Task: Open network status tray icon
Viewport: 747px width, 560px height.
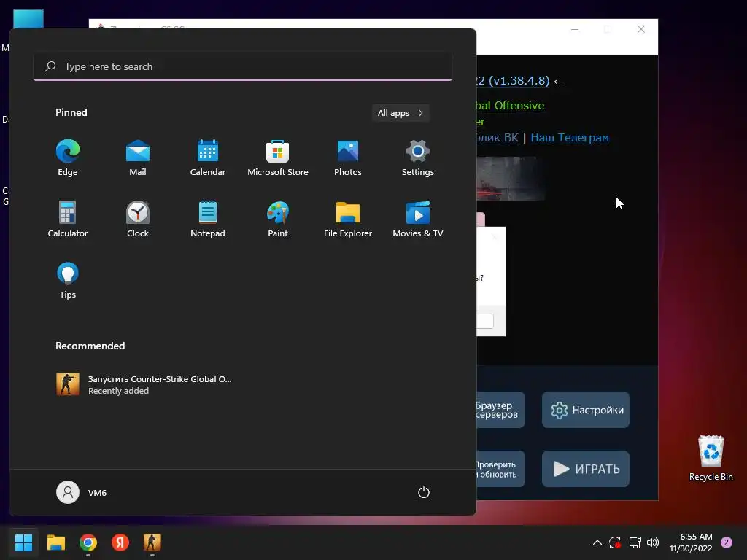Action: 635,542
